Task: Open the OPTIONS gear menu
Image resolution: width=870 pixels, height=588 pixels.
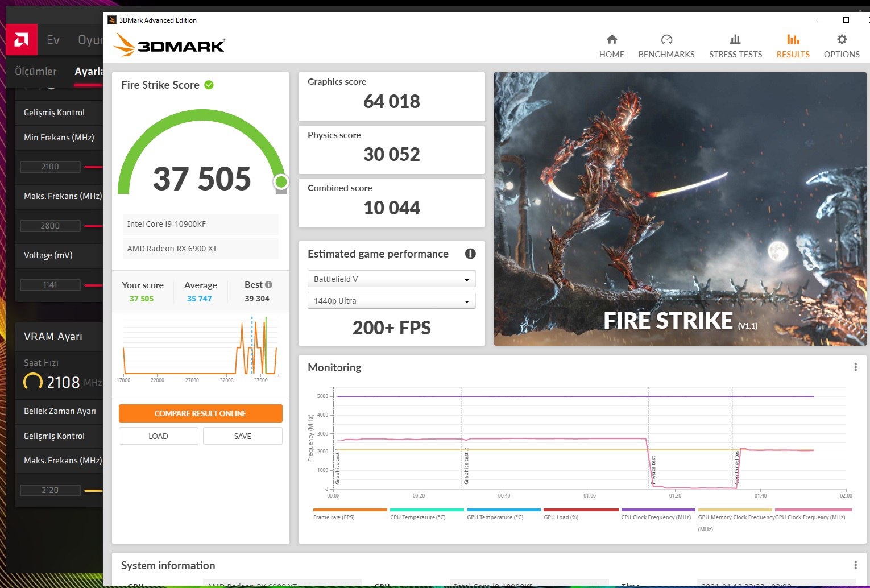Action: pos(842,46)
